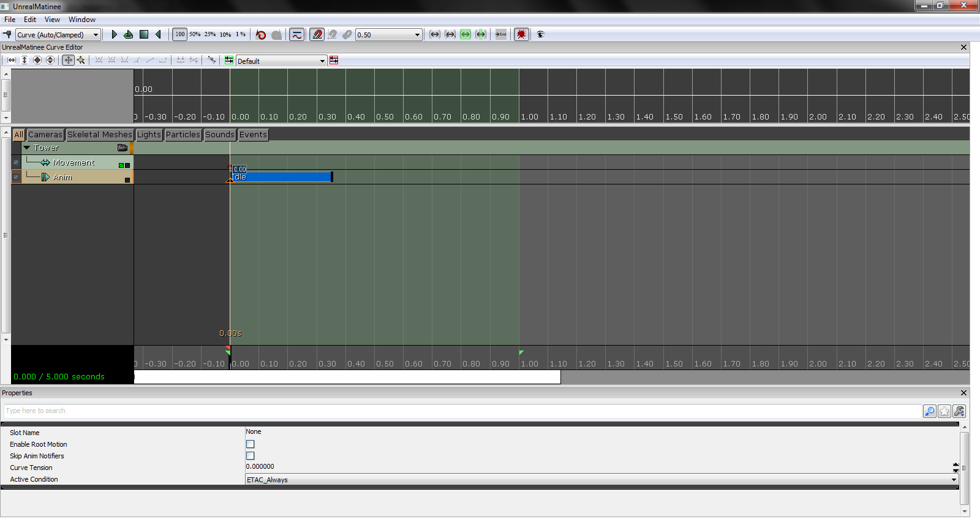Click the red splat Record icon
This screenshot has height=527, width=980.
point(521,35)
